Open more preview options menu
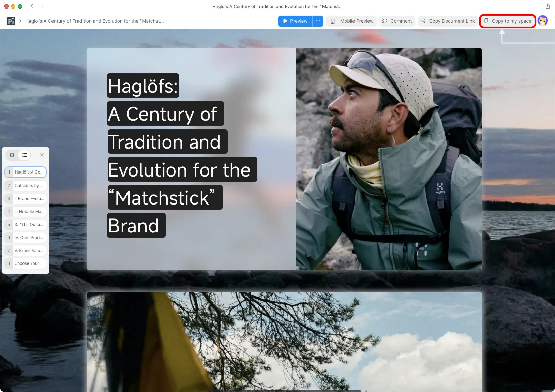555x392 pixels. pyautogui.click(x=318, y=21)
